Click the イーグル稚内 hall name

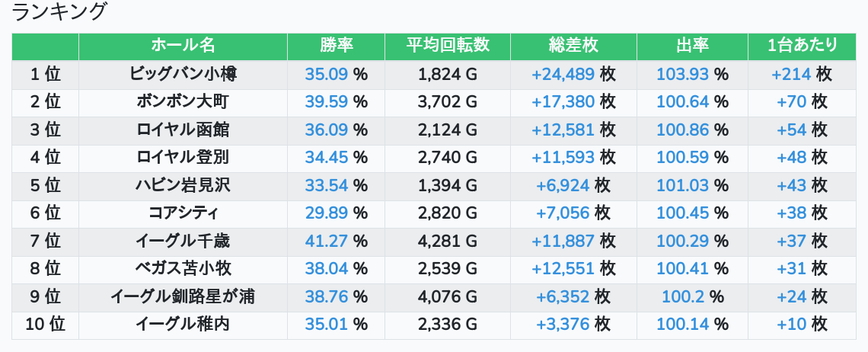[x=183, y=325]
